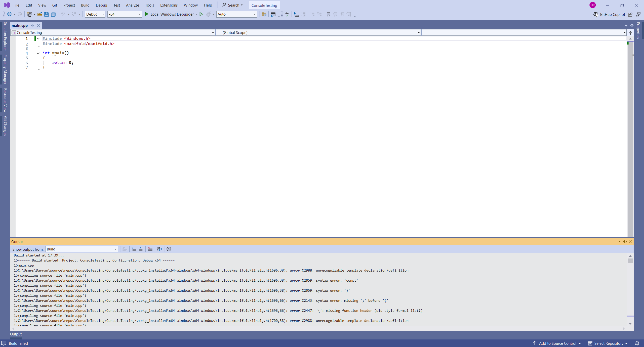Image resolution: width=644 pixels, height=347 pixels.
Task: Collapse the wmain function code block
Action: (x=38, y=53)
